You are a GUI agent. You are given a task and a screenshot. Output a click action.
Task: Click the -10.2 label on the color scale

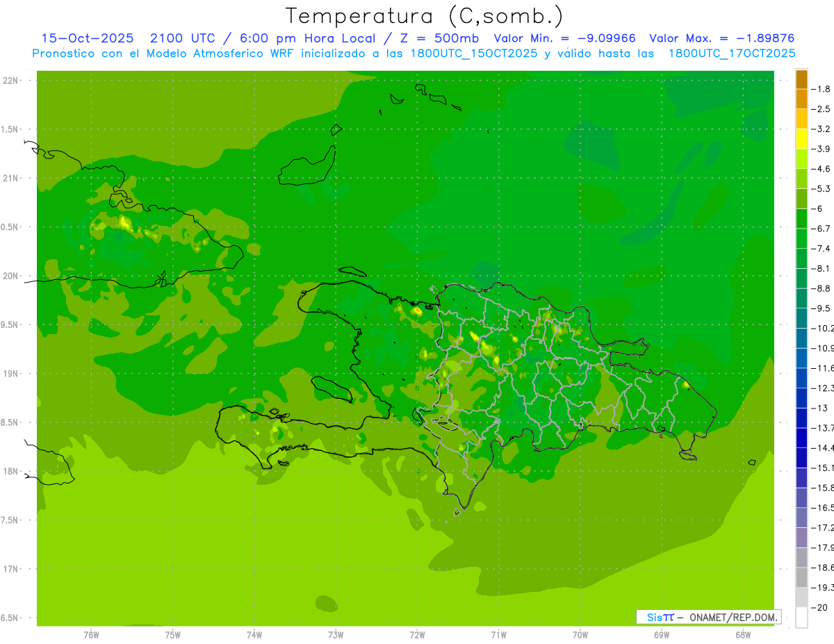coord(824,328)
